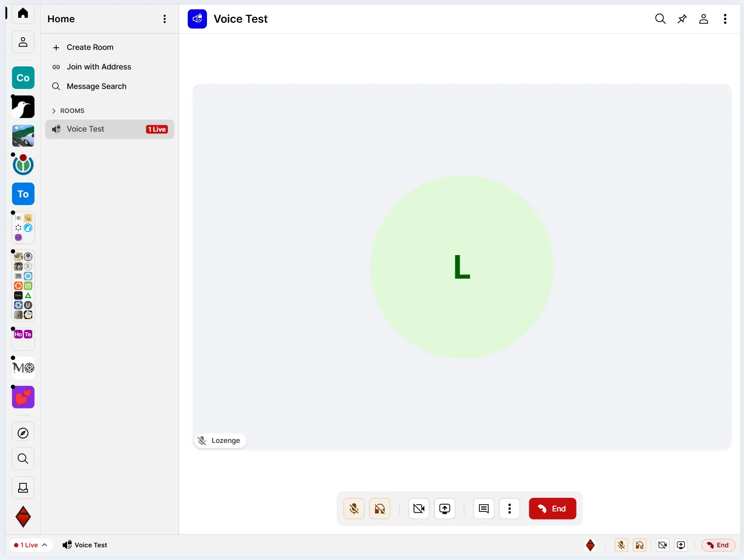Open the more options dropdown in call controls

tap(509, 509)
